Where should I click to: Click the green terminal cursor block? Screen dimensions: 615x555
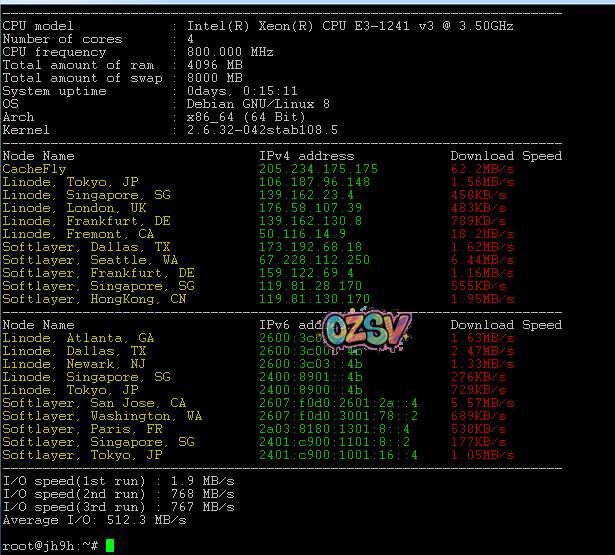(109, 545)
